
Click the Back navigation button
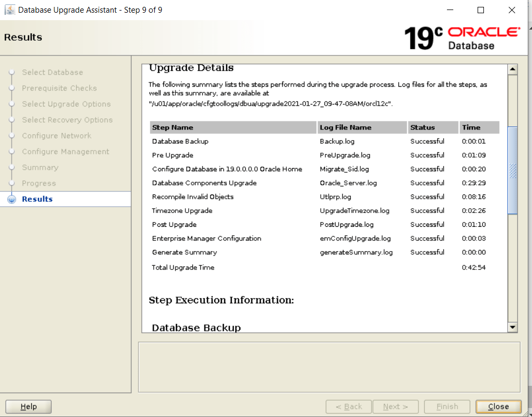(349, 406)
